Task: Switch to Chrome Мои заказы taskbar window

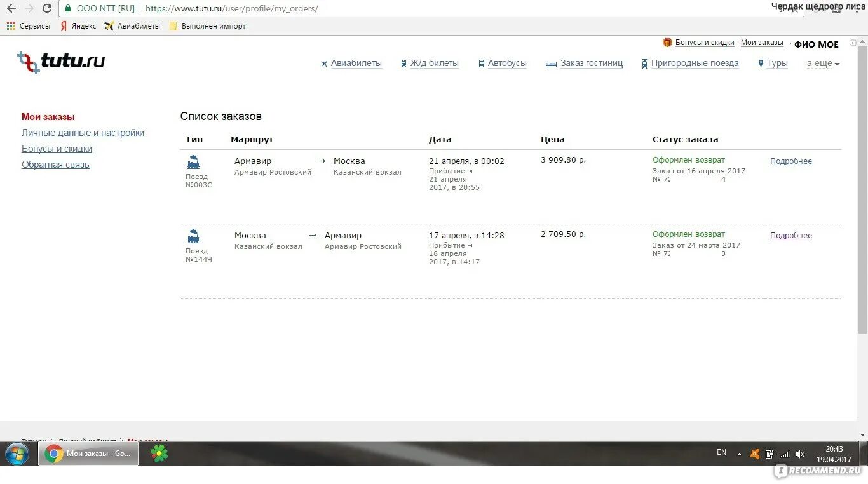Action: [x=88, y=454]
